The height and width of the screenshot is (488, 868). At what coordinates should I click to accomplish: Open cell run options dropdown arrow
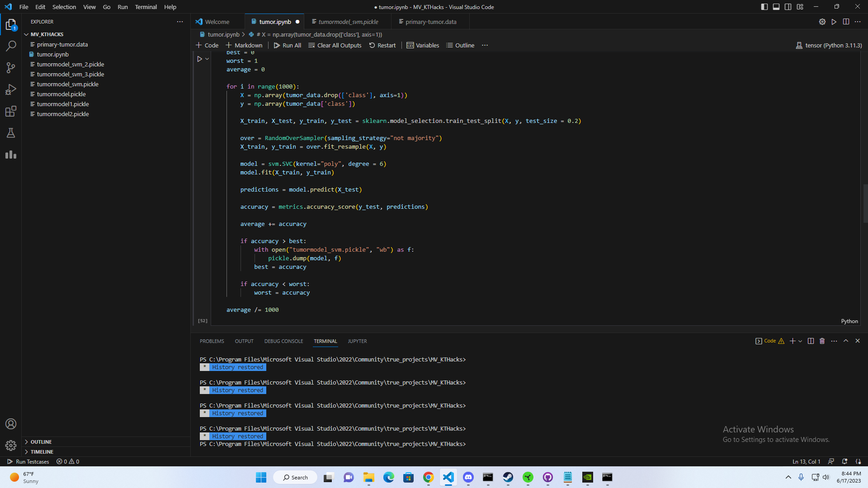207,59
